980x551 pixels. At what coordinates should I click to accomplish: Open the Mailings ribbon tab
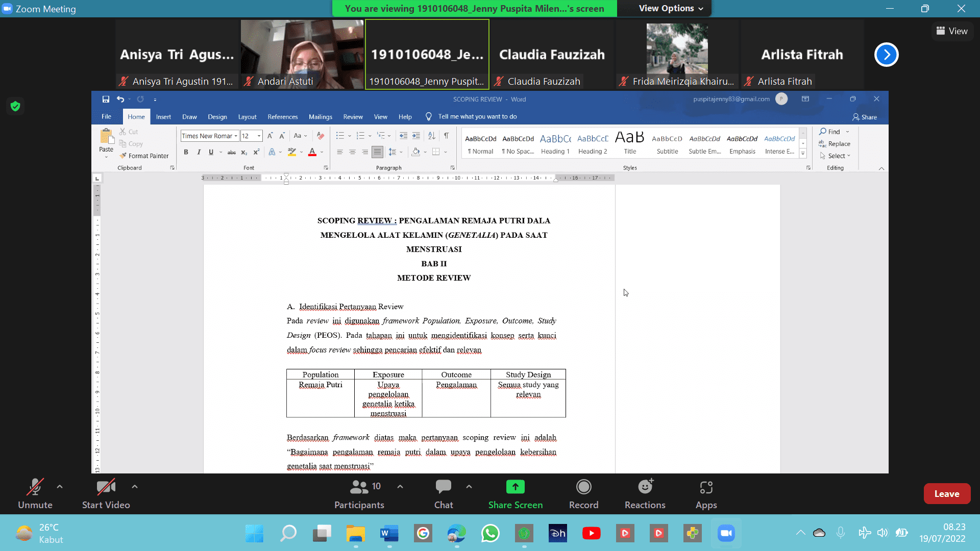[321, 116]
